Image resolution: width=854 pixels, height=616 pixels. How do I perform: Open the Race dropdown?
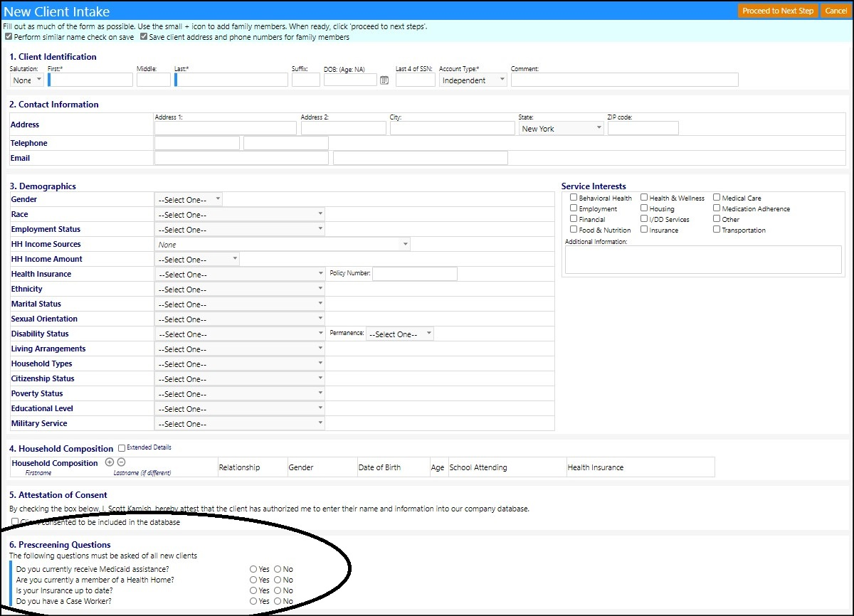[x=240, y=215]
